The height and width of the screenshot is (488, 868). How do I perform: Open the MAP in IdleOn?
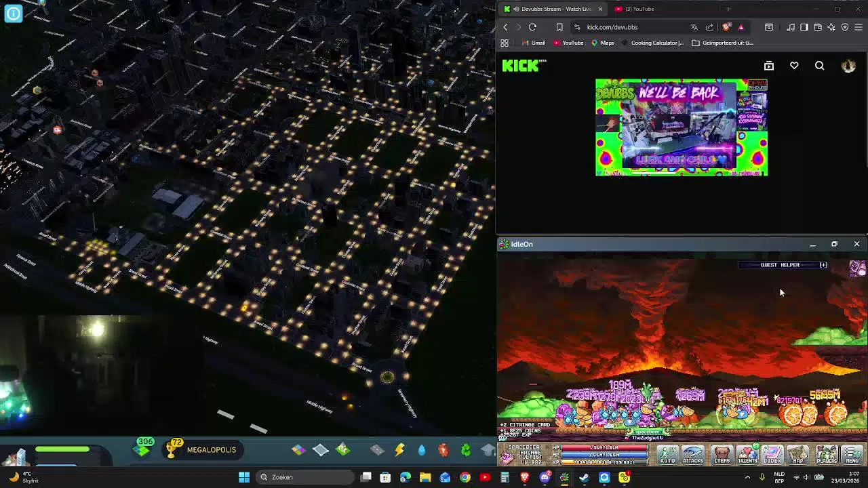pyautogui.click(x=798, y=455)
